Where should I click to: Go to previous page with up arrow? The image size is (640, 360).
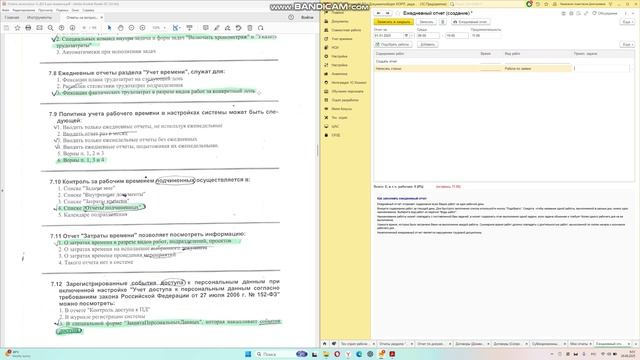(61, 28)
